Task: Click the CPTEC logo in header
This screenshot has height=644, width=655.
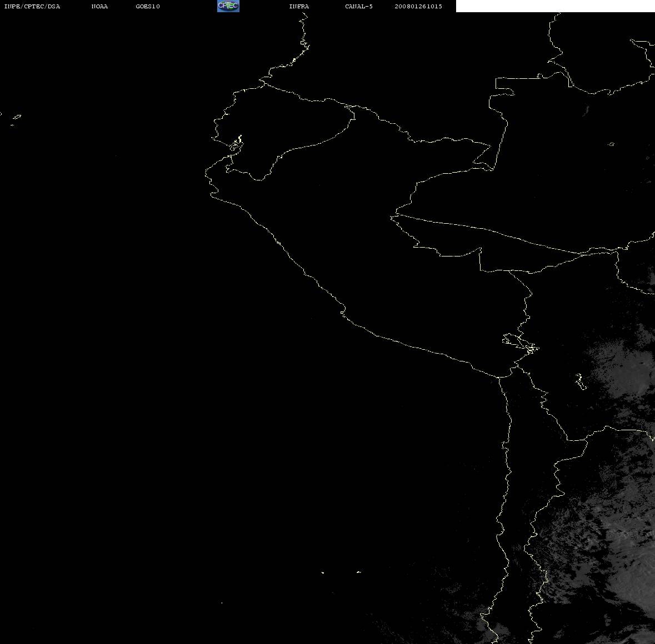Action: pyautogui.click(x=228, y=6)
